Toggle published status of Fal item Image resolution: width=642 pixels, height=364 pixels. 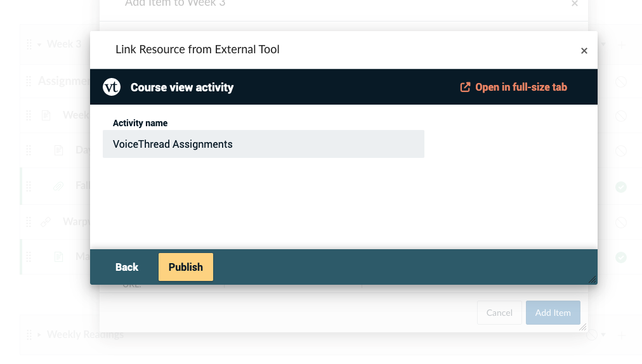620,187
